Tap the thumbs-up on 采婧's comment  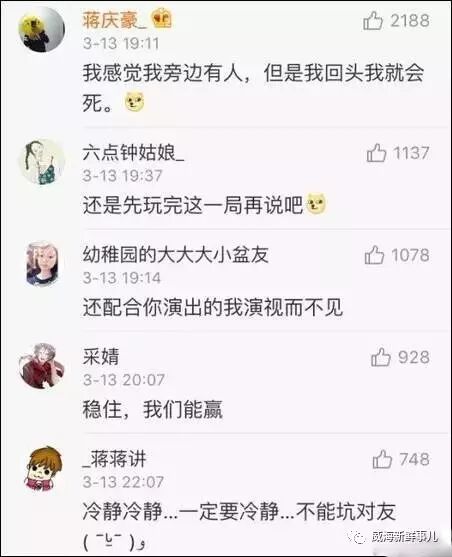pos(381,357)
